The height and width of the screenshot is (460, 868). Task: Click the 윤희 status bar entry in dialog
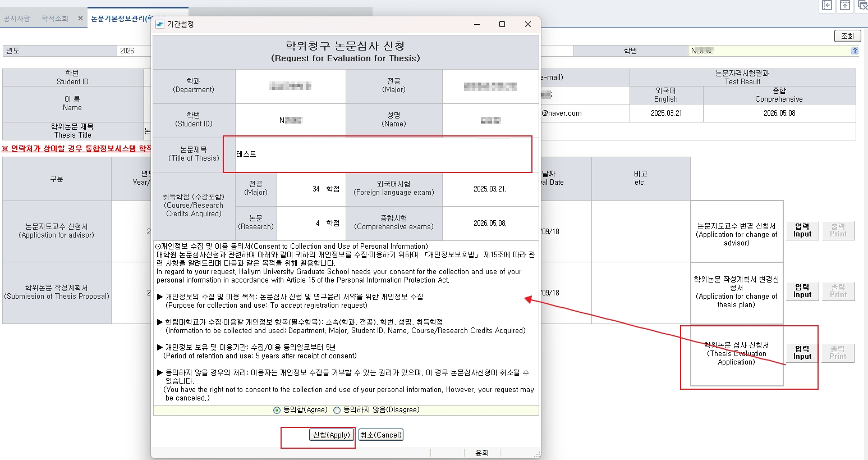click(482, 453)
